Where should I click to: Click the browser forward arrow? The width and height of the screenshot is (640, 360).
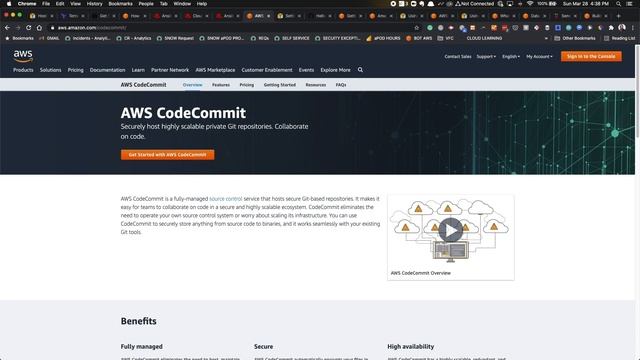point(18,28)
